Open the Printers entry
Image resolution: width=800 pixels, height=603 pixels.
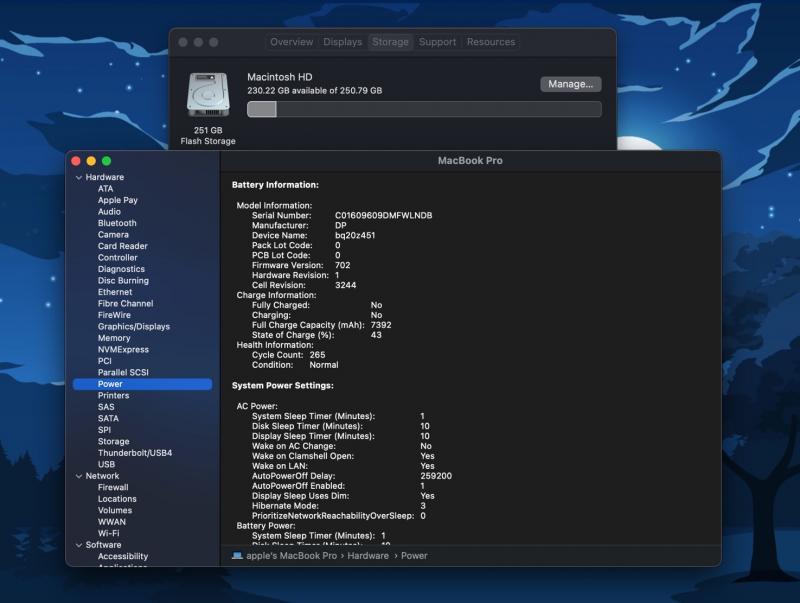coord(114,395)
